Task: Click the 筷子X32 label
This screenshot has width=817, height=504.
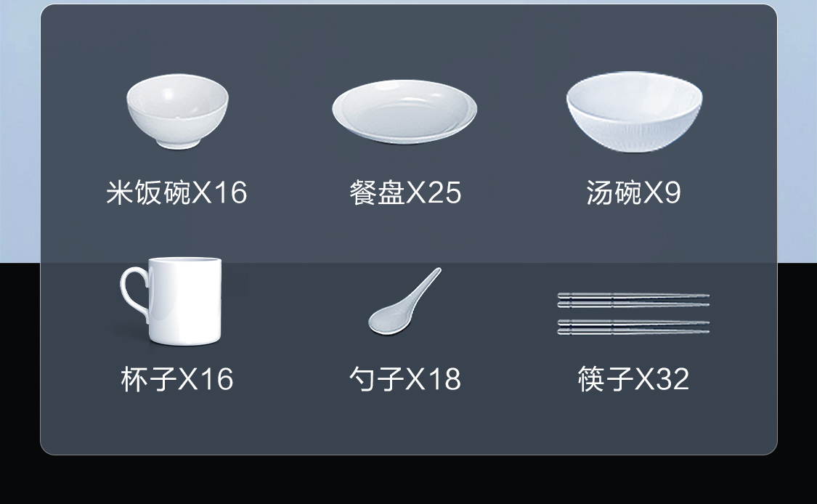Action: (x=633, y=379)
